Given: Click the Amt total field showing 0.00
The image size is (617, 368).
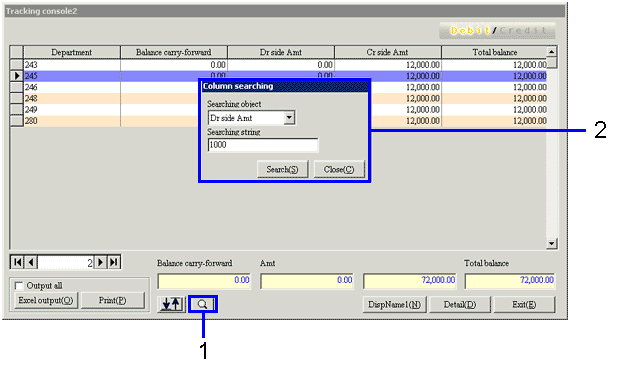Looking at the screenshot, I should coord(307,281).
